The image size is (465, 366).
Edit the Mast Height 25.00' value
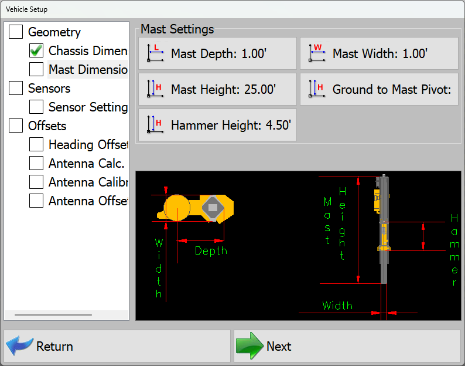[217, 89]
